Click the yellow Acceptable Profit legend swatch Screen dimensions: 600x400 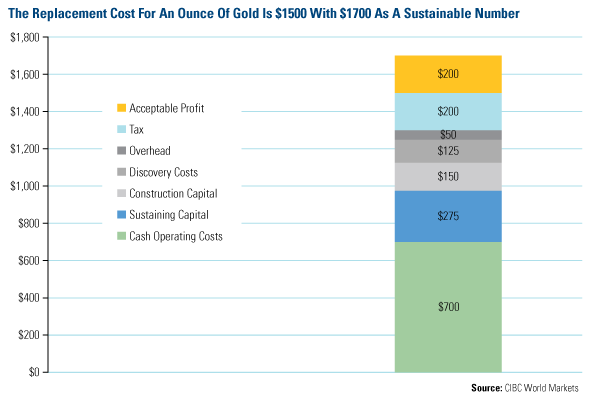click(x=121, y=107)
